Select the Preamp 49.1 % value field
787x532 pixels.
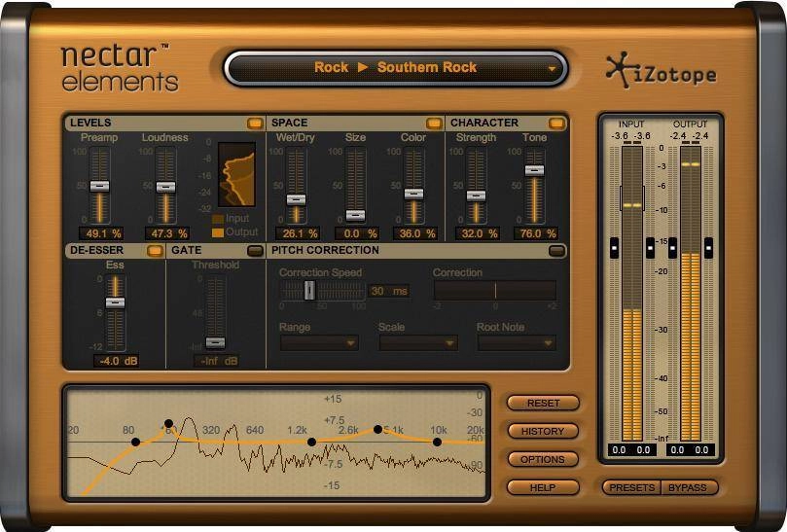tap(101, 233)
